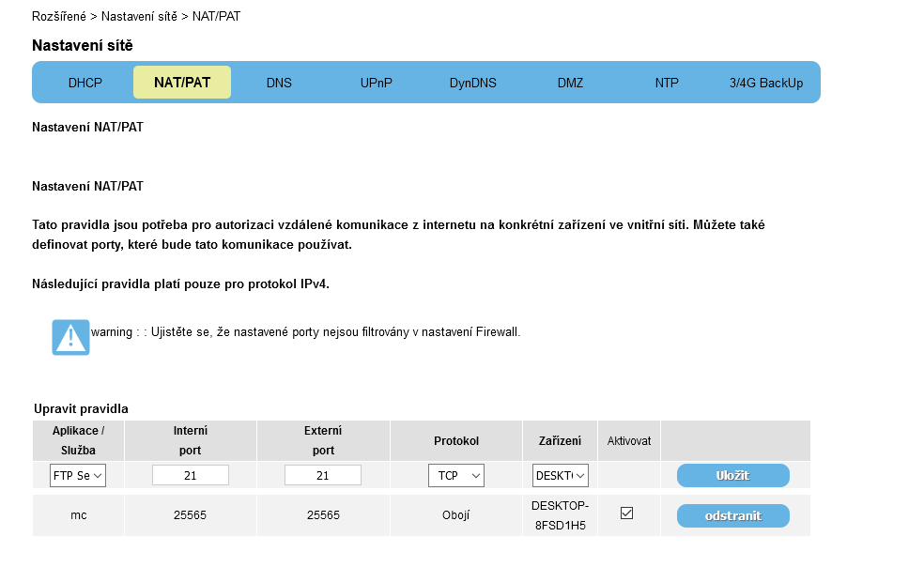Click the mc rule name cell

78,515
